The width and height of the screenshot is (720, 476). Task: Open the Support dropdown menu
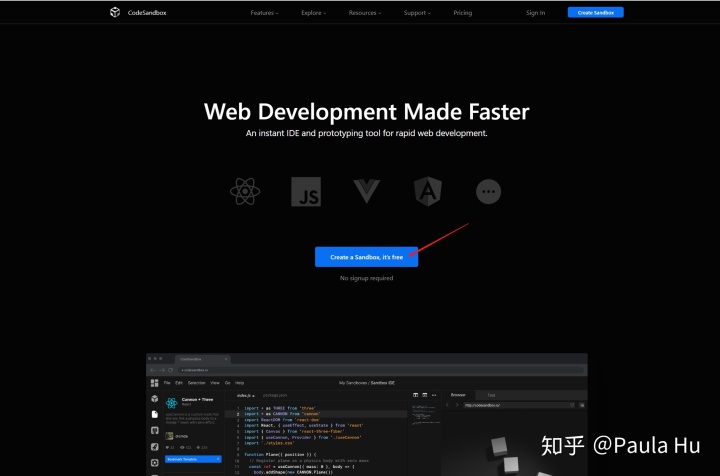pyautogui.click(x=417, y=13)
